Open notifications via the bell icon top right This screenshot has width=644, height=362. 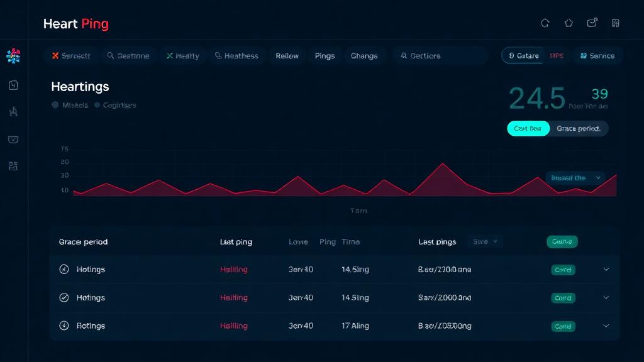point(569,23)
